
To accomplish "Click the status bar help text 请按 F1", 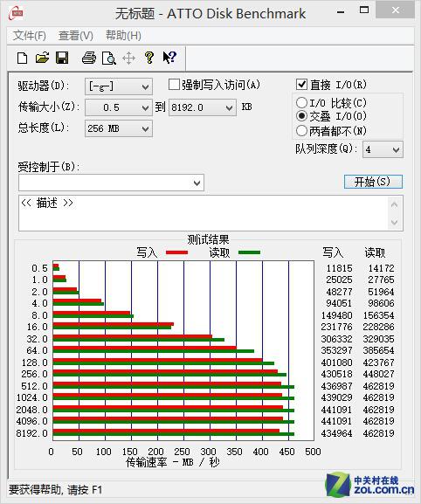I will pyautogui.click(x=85, y=490).
